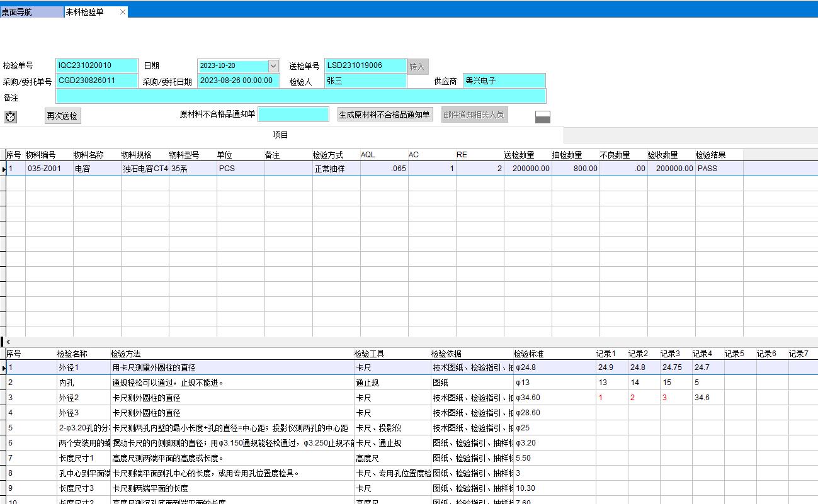This screenshot has width=818, height=504.
Task: Click into the 备注 remarks field
Action: coord(300,96)
